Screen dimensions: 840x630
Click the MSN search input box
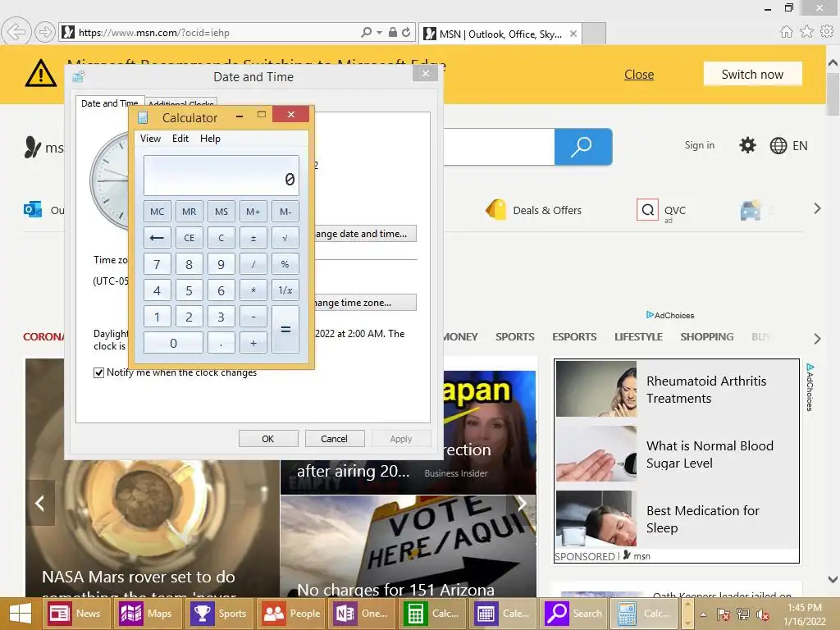(x=499, y=147)
